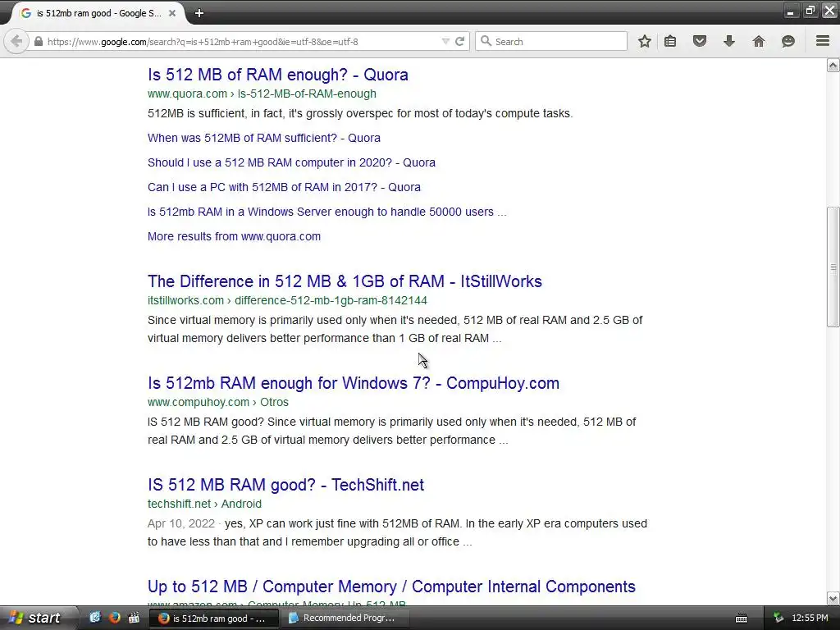The image size is (840, 630).
Task: Close the Google Search tab
Action: 172,13
